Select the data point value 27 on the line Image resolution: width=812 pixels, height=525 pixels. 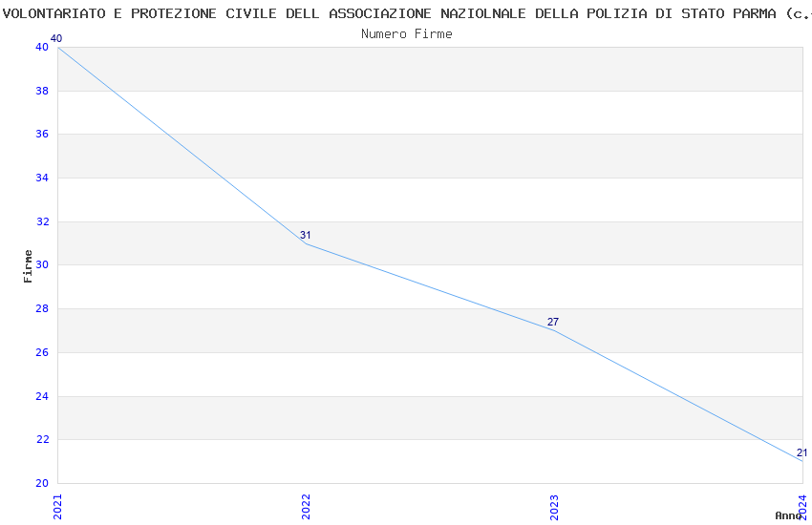click(x=553, y=322)
